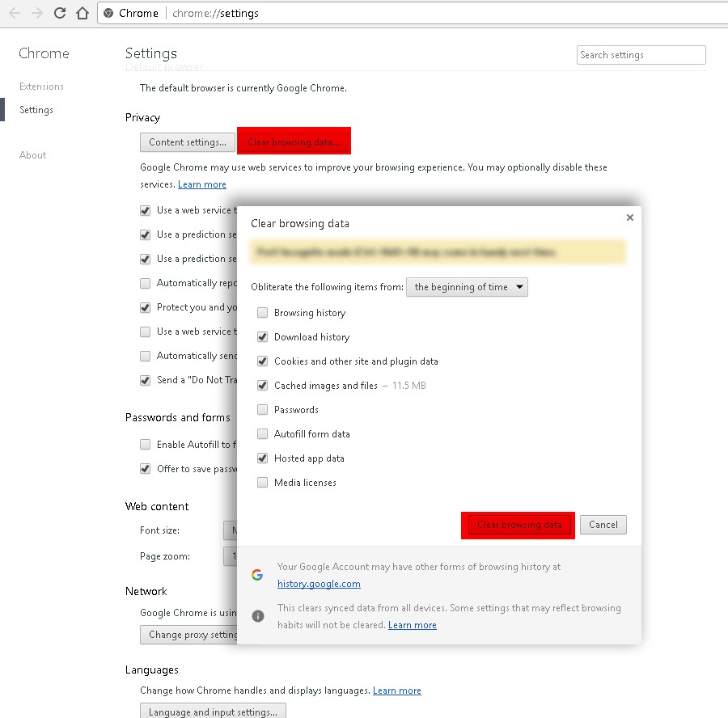Toggle the unchecked Use a web service checkbox
The width and height of the screenshot is (728, 718).
(146, 332)
